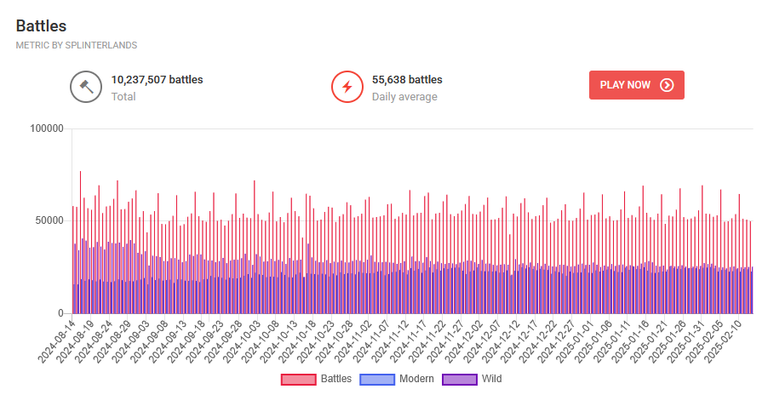
Task: Toggle the Wild legend series
Action: click(472, 379)
